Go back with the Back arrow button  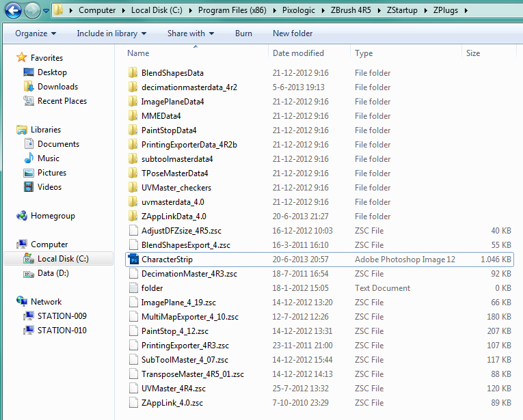click(13, 10)
